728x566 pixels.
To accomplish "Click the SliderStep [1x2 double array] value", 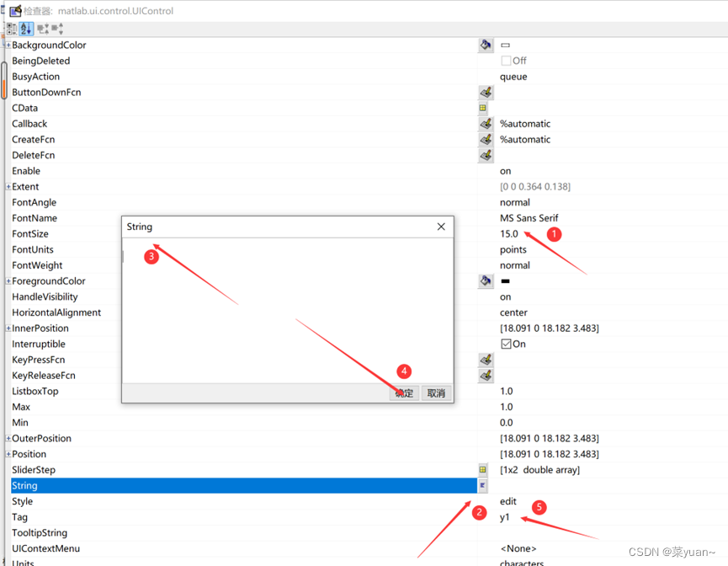I will point(540,470).
